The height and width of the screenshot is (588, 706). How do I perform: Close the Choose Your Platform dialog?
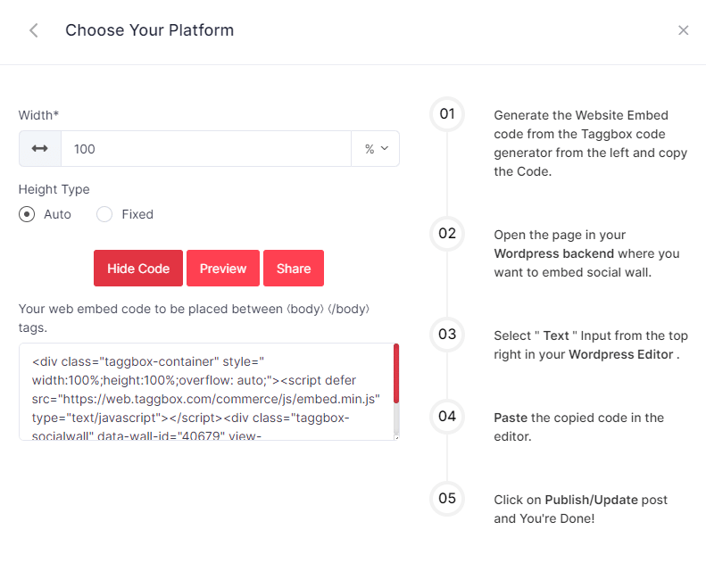[683, 30]
